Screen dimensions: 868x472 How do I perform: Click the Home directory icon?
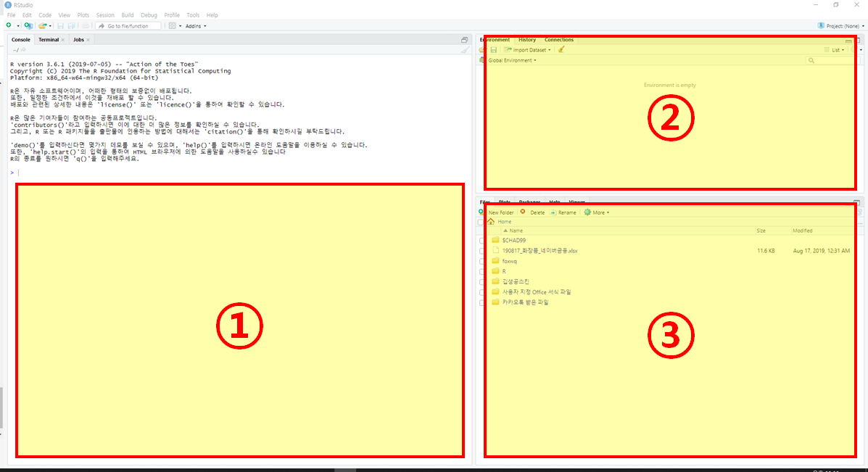(x=491, y=221)
